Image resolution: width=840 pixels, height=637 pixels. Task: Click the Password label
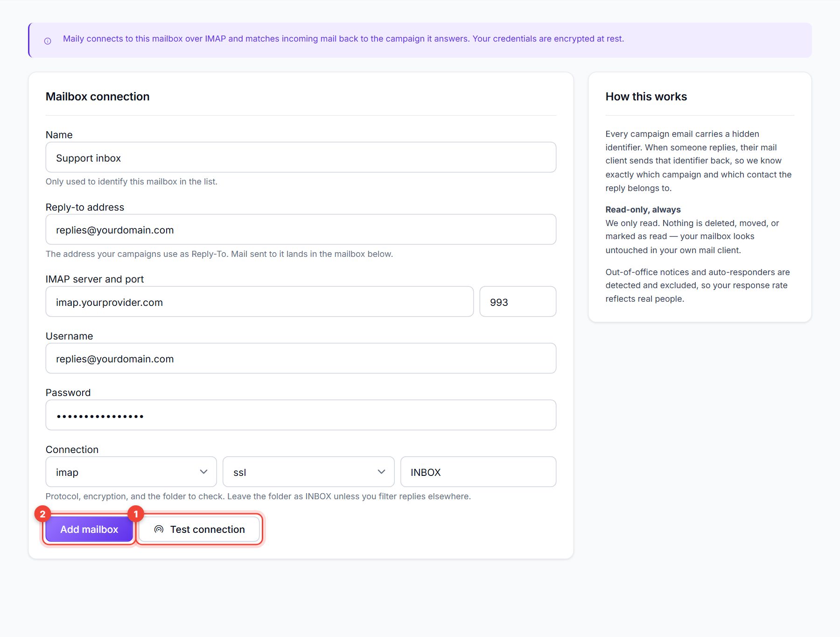[x=68, y=393]
